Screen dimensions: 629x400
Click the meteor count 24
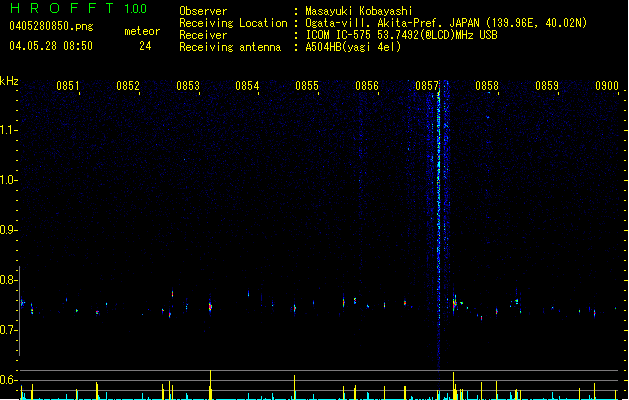click(x=145, y=46)
